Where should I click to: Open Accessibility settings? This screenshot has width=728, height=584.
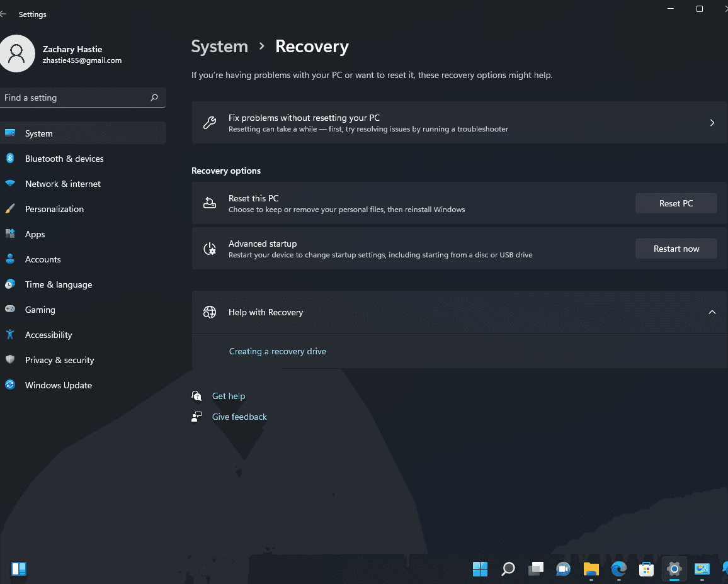[x=83, y=334]
